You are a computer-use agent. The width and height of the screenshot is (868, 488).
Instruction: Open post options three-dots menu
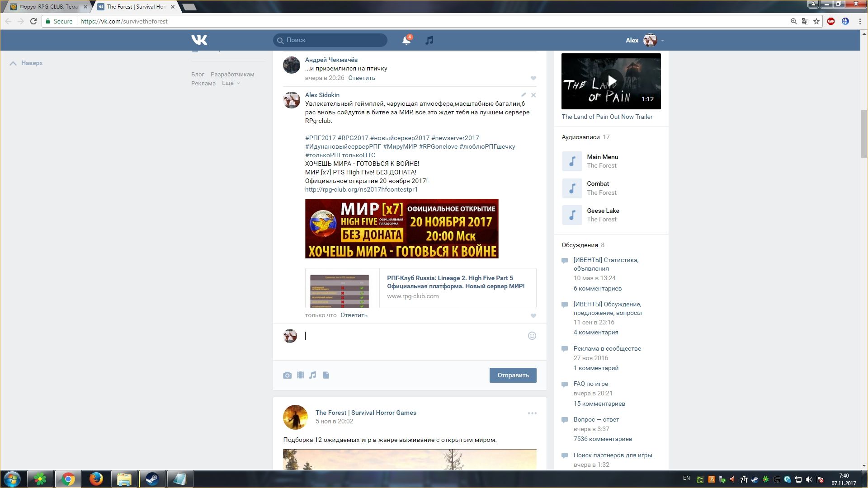click(532, 413)
